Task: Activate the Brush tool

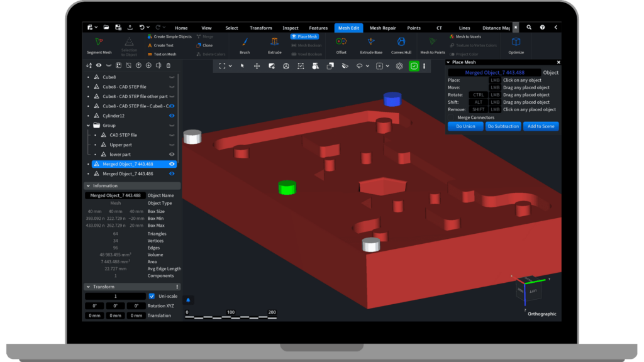Action: (x=245, y=45)
